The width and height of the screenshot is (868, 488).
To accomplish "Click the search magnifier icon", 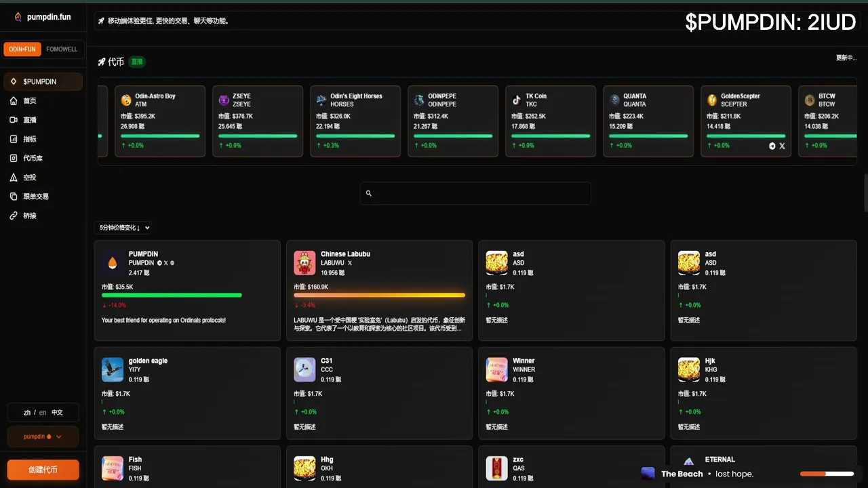I will [x=369, y=193].
